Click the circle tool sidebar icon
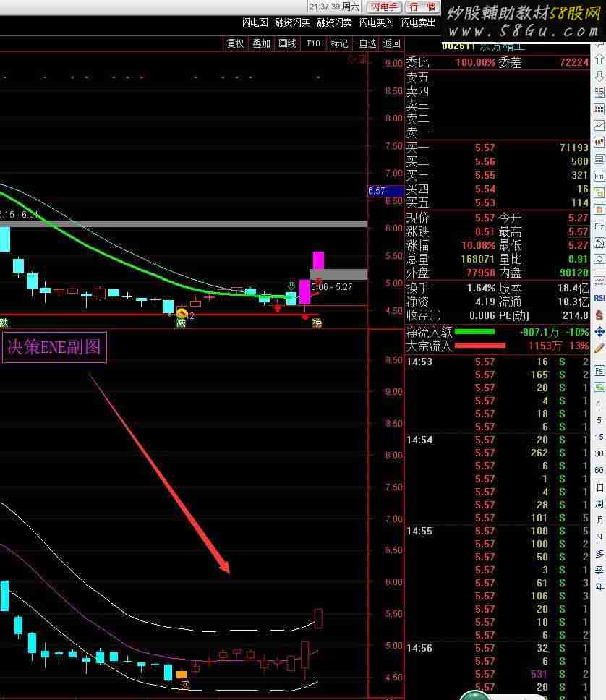The height and width of the screenshot is (700, 606). (x=599, y=260)
